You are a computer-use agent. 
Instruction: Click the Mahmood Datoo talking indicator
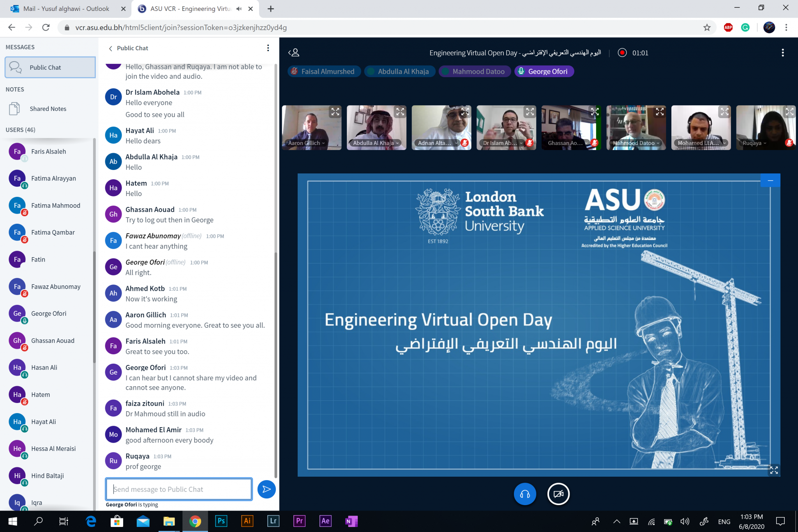point(475,71)
